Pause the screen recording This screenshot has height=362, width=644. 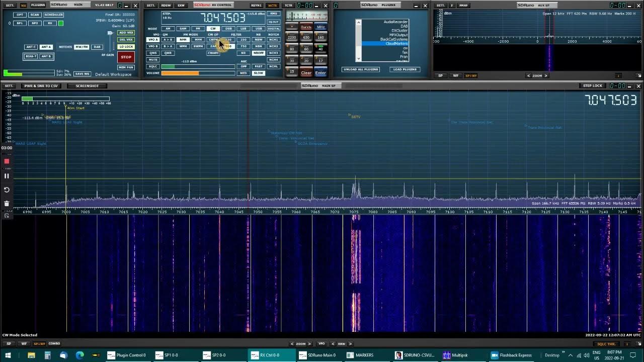(7, 176)
